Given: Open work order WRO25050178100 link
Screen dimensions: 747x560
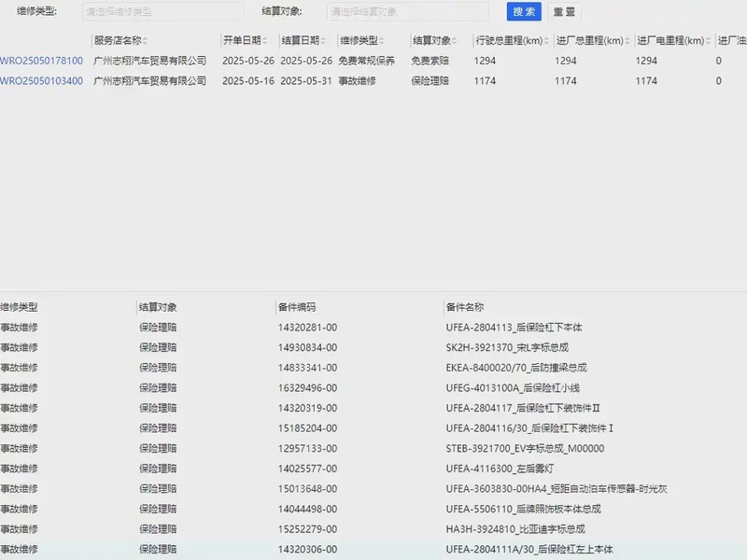Looking at the screenshot, I should click(41, 61).
